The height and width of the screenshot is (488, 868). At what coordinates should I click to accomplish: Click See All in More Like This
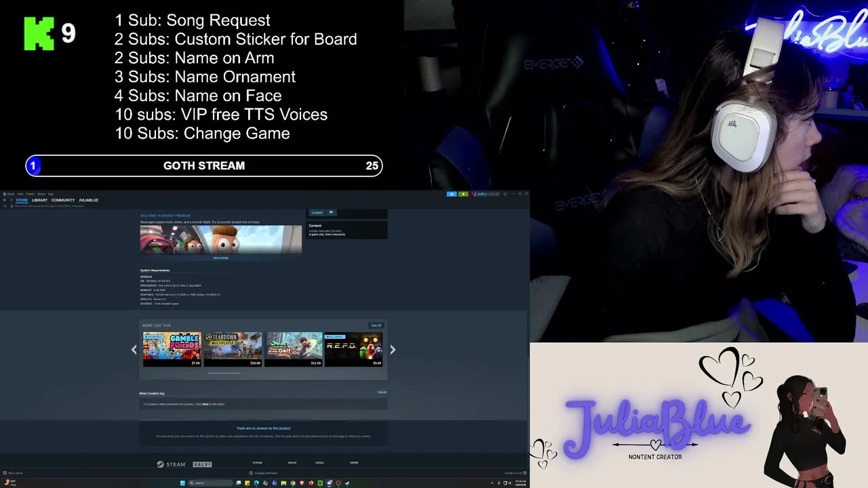point(376,325)
